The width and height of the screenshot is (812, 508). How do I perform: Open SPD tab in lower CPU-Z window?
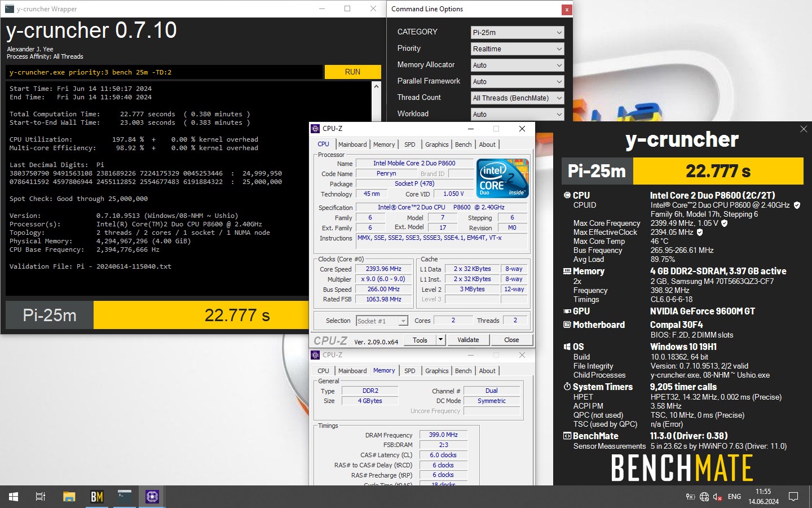pyautogui.click(x=410, y=371)
